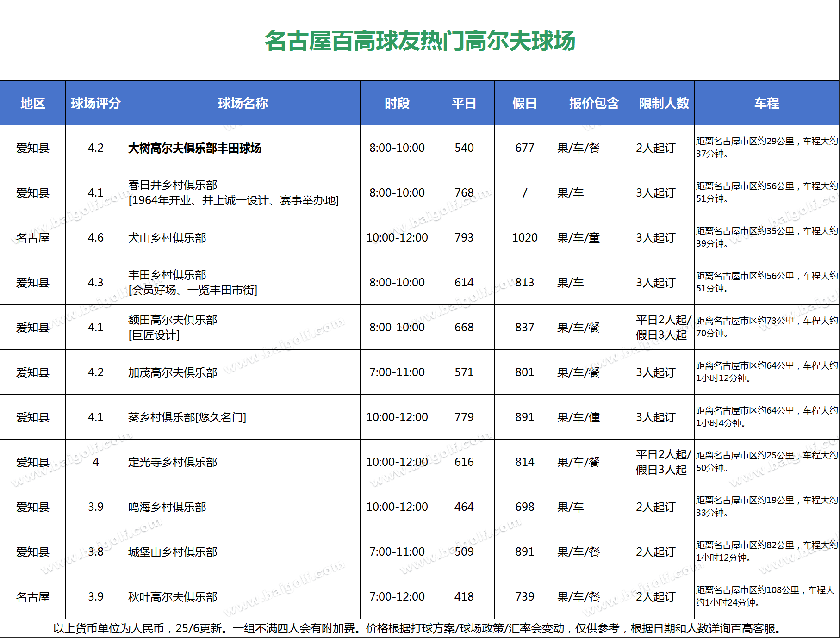Click the 距离名古屋市区约29公里 drive cell
This screenshot has height=638, width=840.
pyautogui.click(x=767, y=148)
